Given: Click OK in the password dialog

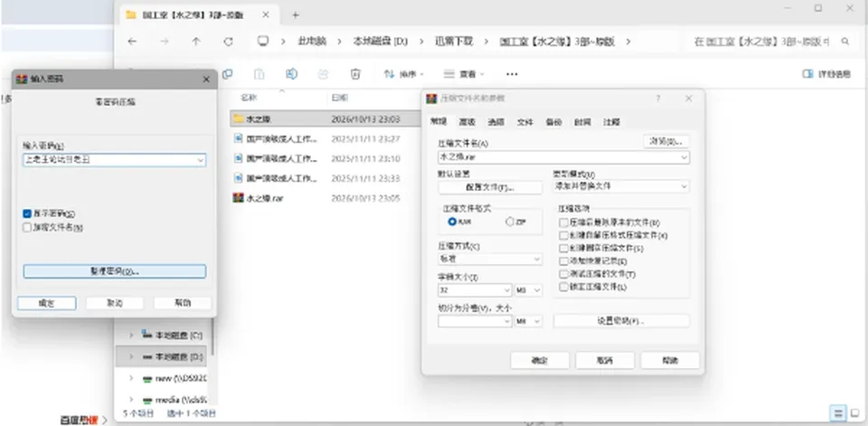Looking at the screenshot, I should pyautogui.click(x=46, y=303).
